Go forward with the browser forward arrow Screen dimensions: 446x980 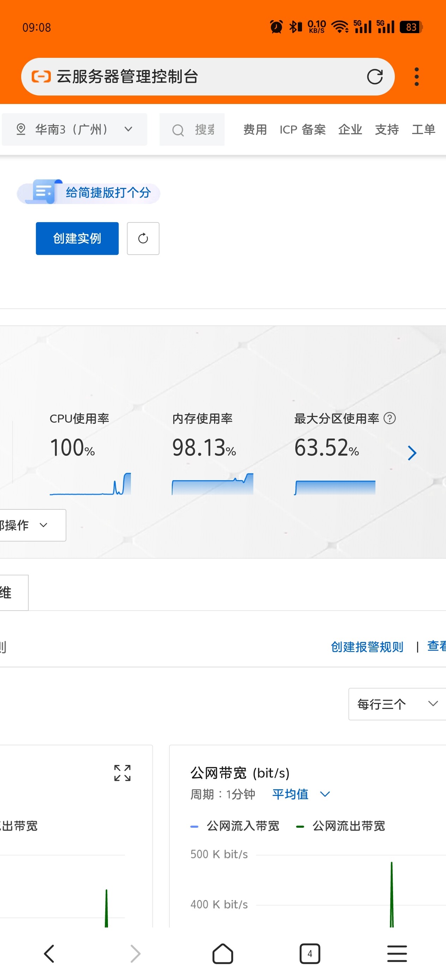point(135,954)
